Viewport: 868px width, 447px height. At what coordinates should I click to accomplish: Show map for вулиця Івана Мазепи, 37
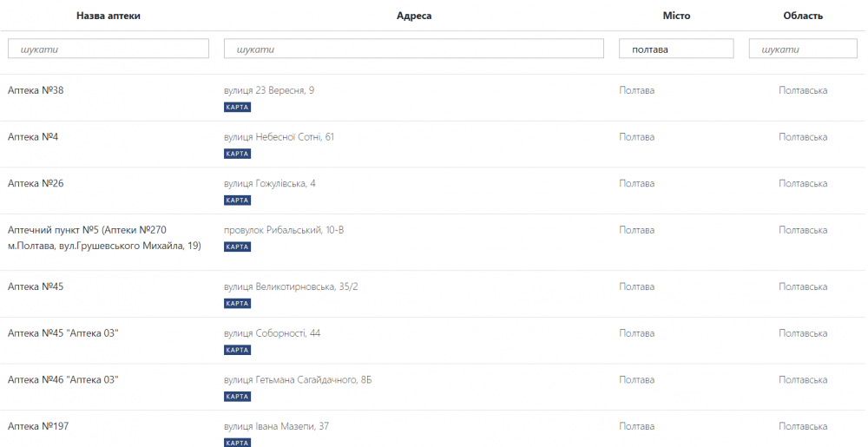point(237,443)
